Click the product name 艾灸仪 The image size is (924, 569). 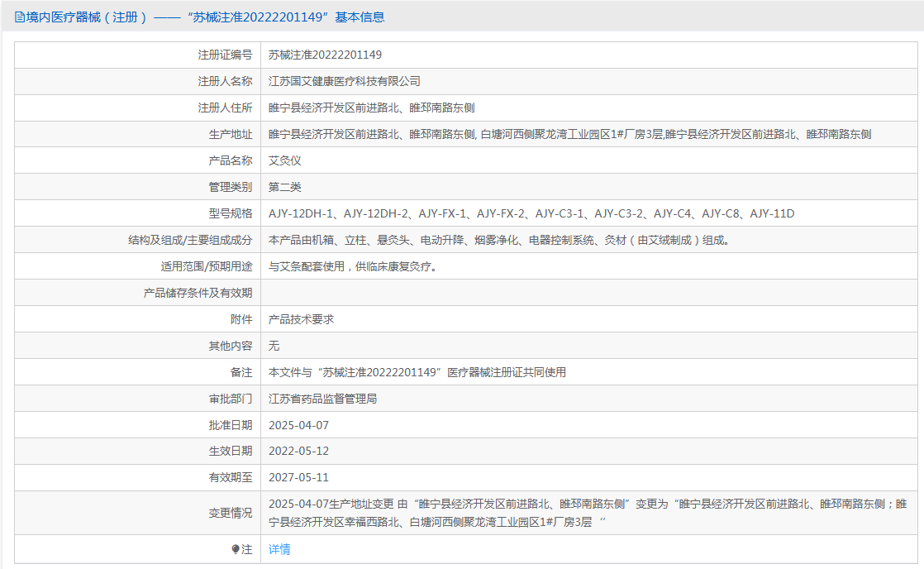[284, 160]
